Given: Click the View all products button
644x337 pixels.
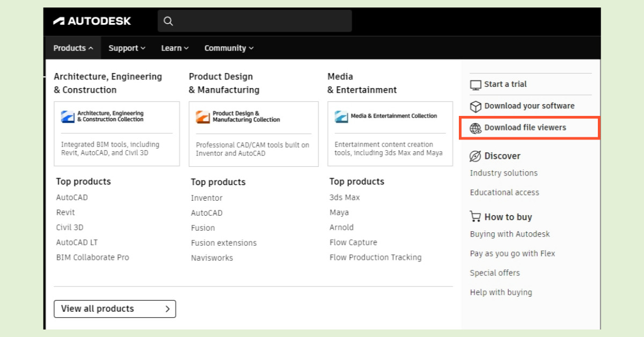Looking at the screenshot, I should tap(115, 309).
